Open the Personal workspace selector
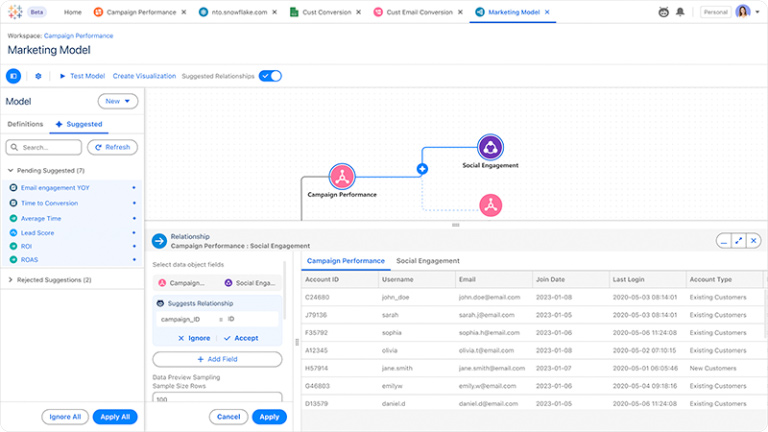768x432 pixels. [715, 12]
